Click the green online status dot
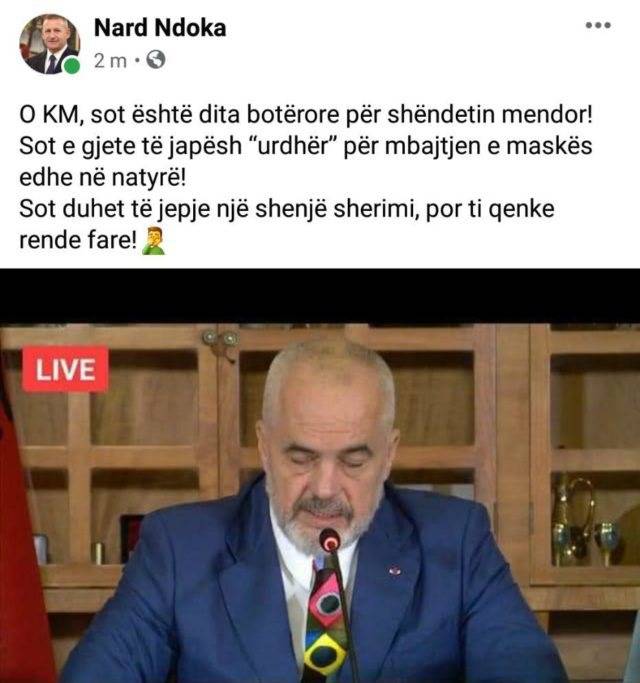640x683 pixels. 72,66
